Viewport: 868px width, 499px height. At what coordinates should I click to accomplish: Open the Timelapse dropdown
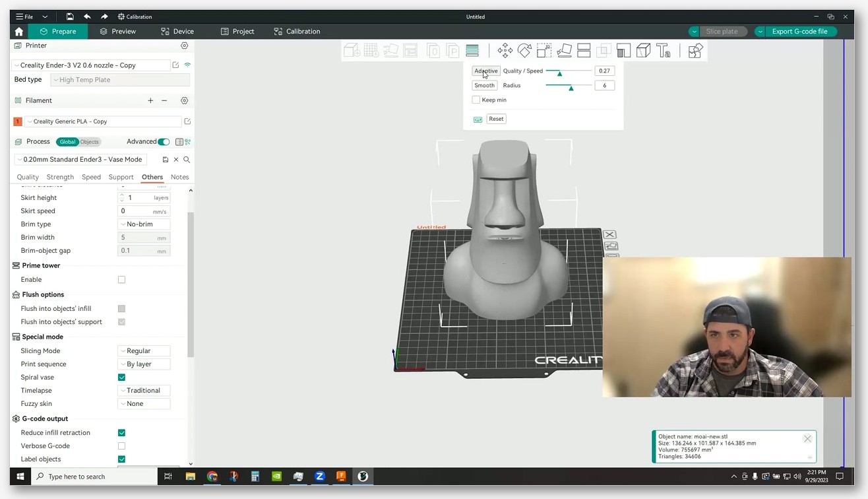[144, 391]
